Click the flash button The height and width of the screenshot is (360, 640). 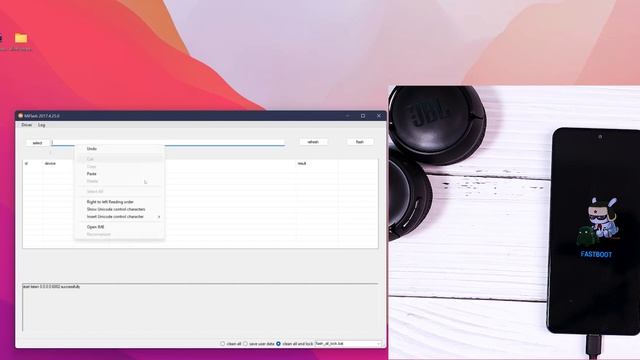pyautogui.click(x=360, y=142)
